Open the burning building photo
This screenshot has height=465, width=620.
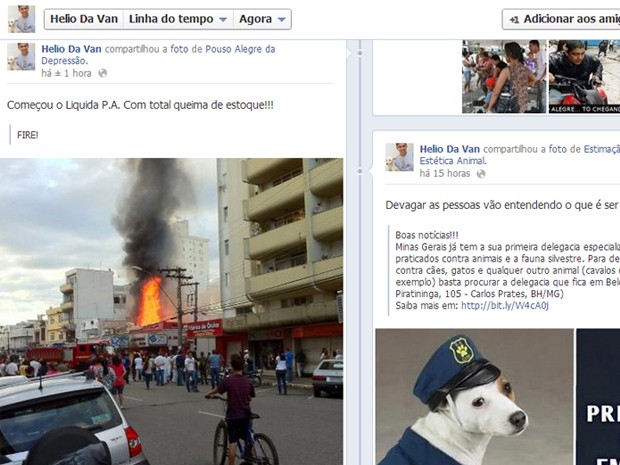click(171, 312)
